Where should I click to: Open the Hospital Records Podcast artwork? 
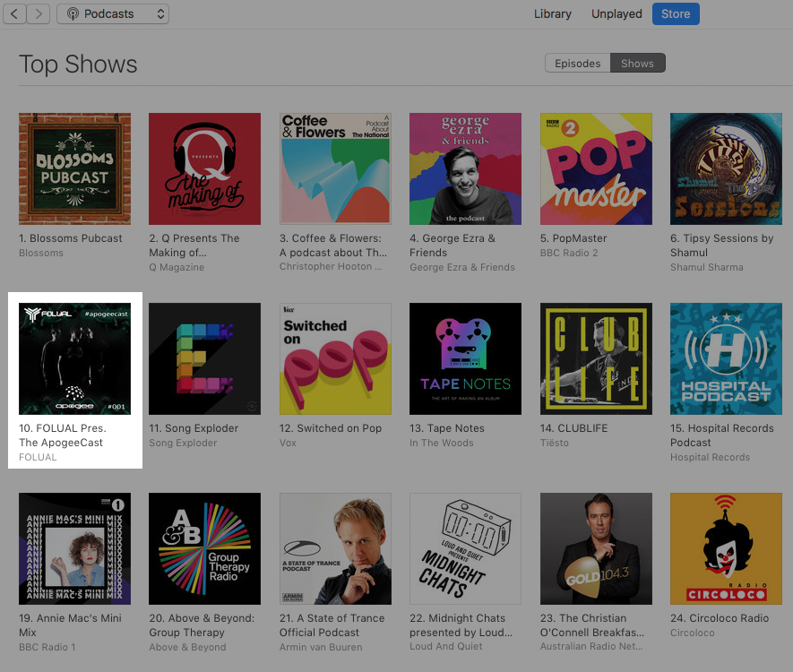726,358
